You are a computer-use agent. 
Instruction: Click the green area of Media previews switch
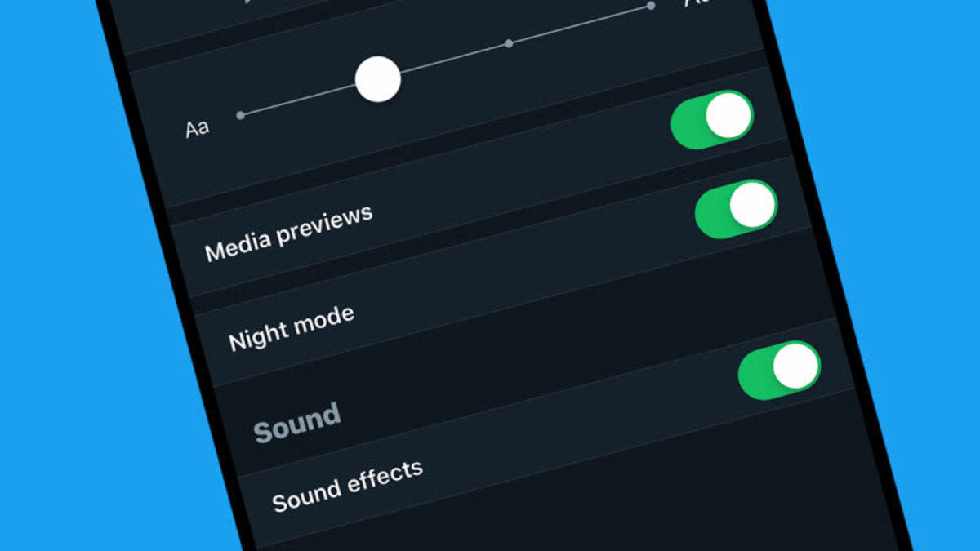pos(687,127)
